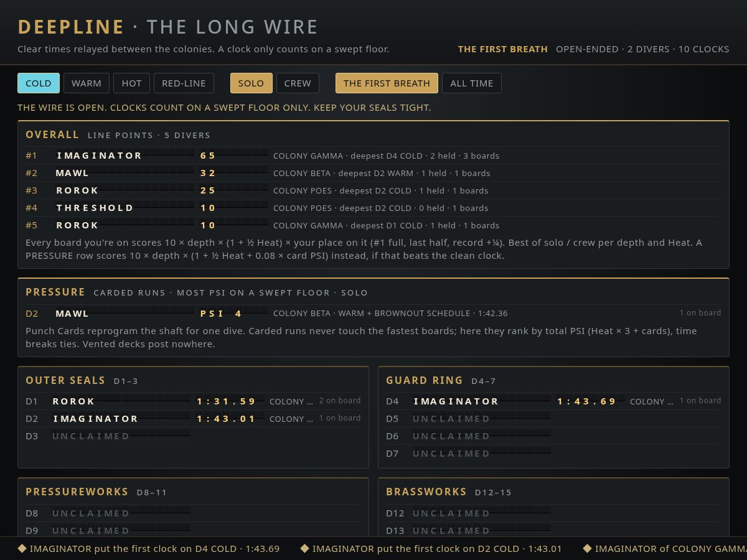Select the D3 UNCLAIMED row

[193, 436]
